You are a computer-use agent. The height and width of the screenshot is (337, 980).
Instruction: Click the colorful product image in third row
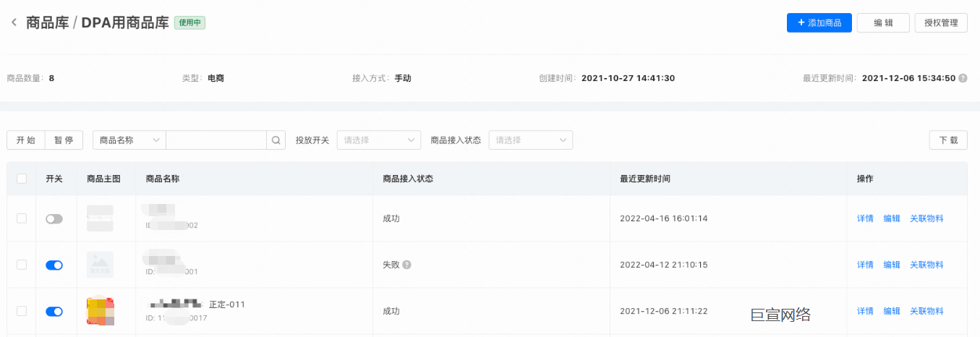pyautogui.click(x=100, y=311)
